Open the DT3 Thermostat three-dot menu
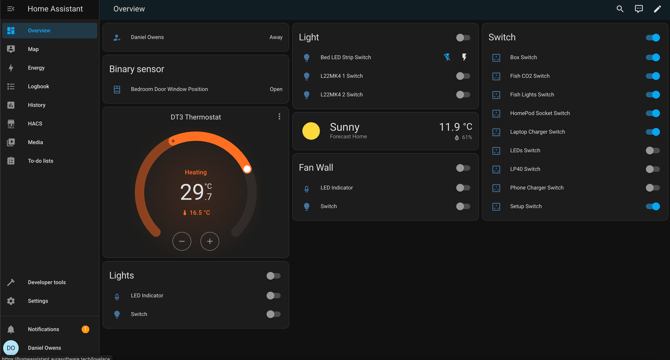 pos(279,117)
